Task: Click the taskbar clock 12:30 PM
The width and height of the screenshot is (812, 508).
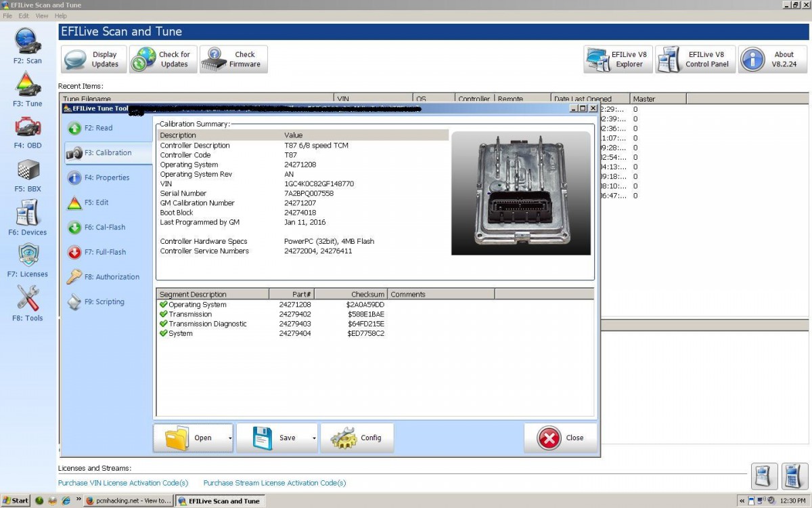Action: (x=792, y=501)
